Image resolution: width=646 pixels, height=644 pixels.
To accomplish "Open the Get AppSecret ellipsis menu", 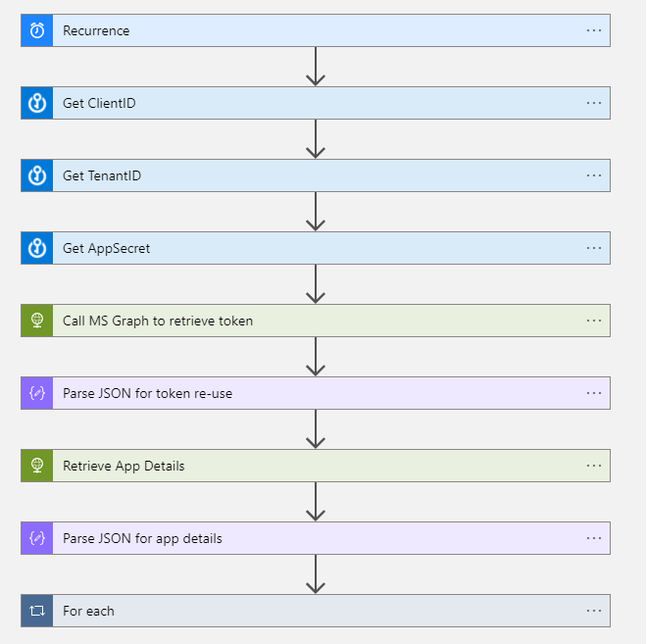I will 593,248.
